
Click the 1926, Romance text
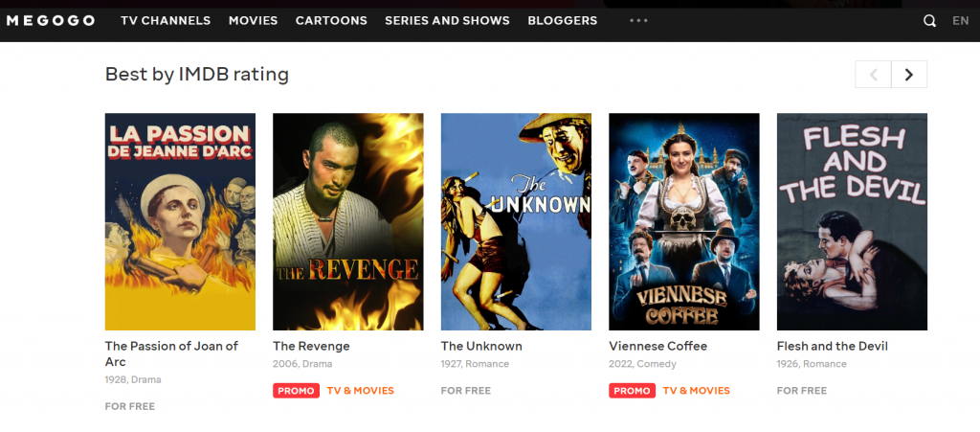point(811,364)
